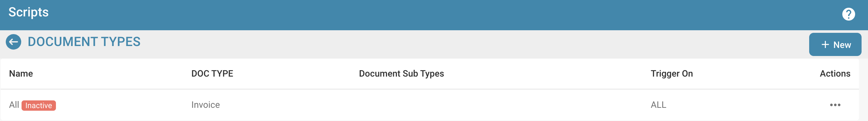Open the three-dot actions menu for All
The height and width of the screenshot is (121, 868).
click(x=835, y=105)
